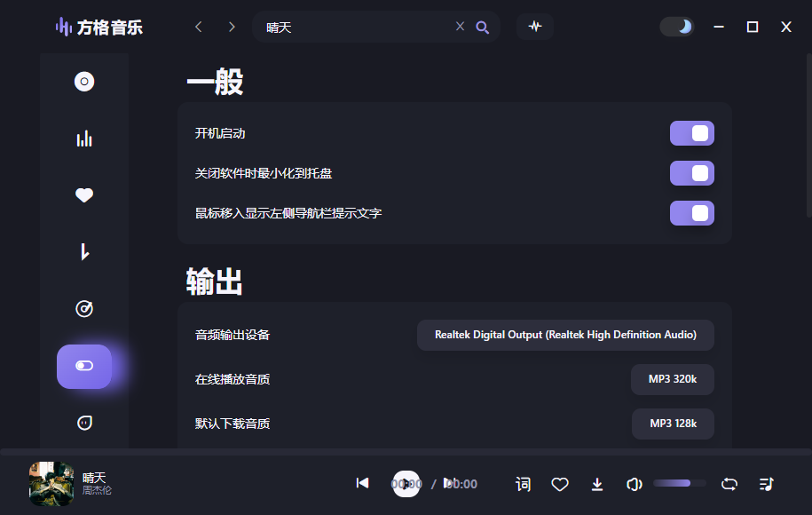Image resolution: width=812 pixels, height=515 pixels.
Task: Go back with left chevron arrow
Action: (x=198, y=27)
